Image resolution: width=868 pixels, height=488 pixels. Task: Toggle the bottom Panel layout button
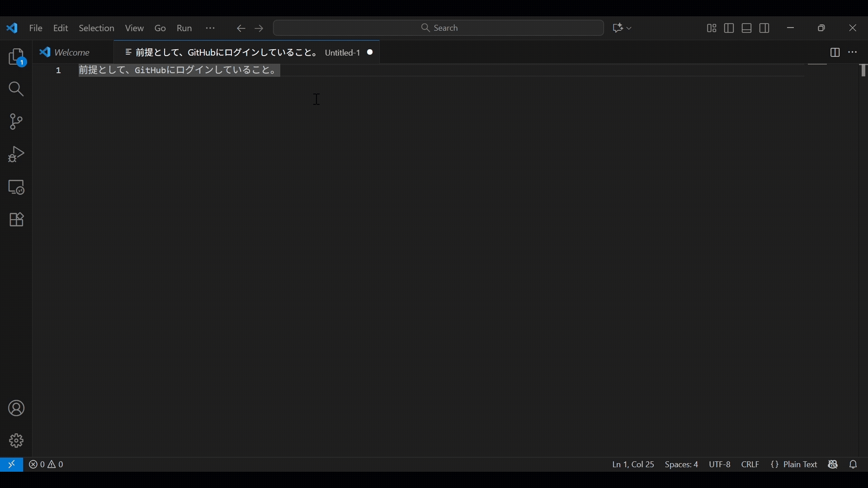click(x=747, y=28)
